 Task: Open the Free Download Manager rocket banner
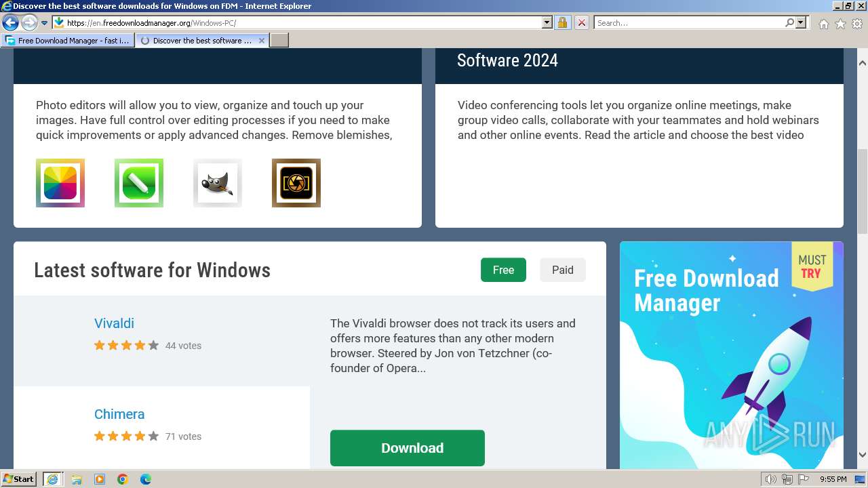coord(732,355)
